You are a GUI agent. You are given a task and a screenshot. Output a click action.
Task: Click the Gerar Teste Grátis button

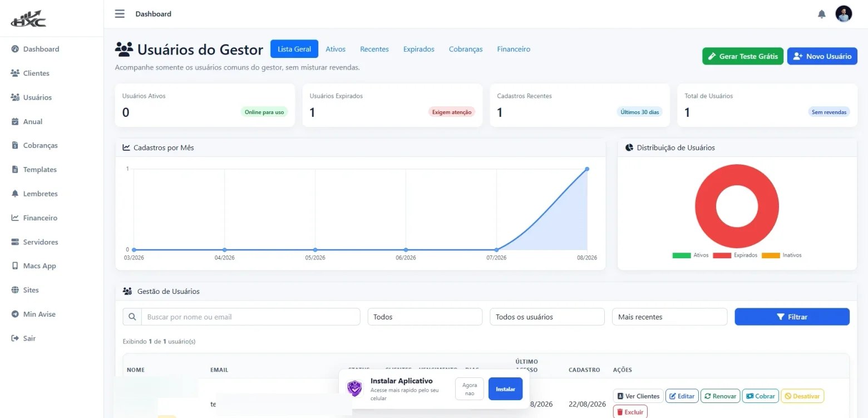coord(743,56)
